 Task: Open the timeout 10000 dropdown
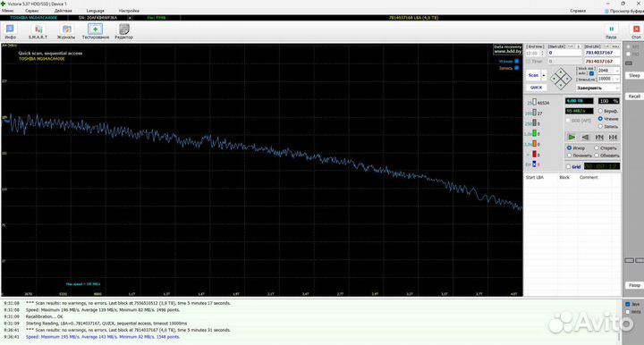point(617,79)
